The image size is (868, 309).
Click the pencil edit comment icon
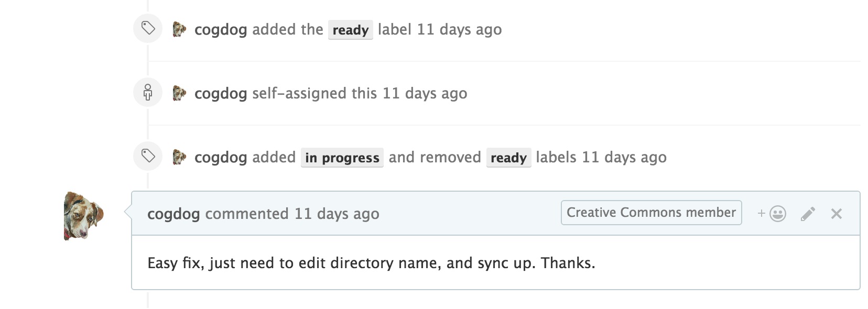click(x=808, y=214)
